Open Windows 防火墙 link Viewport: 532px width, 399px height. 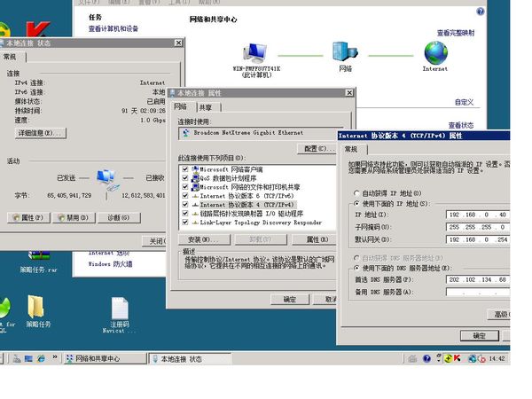pos(110,264)
